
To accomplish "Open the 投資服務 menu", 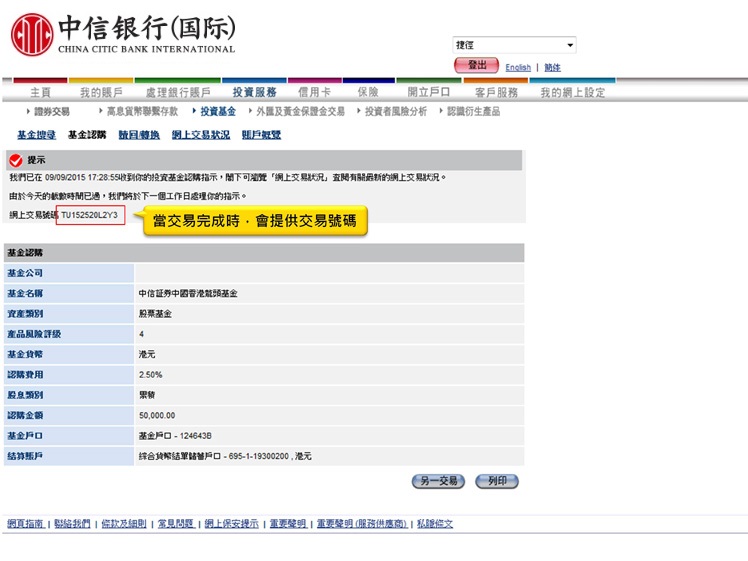I will click(x=254, y=92).
